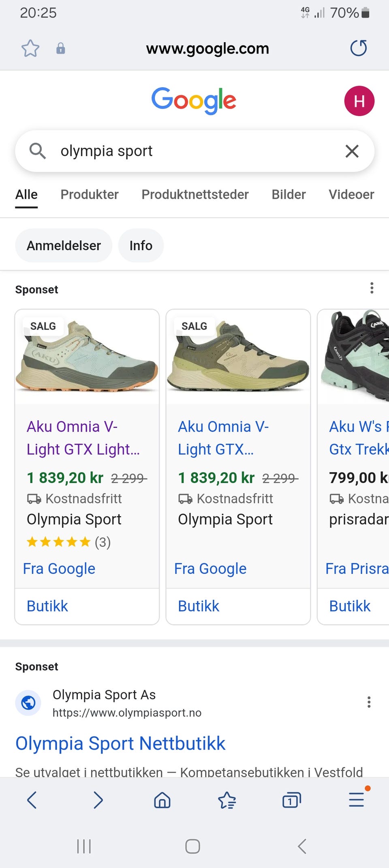Open browser home page icon
The image size is (389, 868).
tap(162, 800)
